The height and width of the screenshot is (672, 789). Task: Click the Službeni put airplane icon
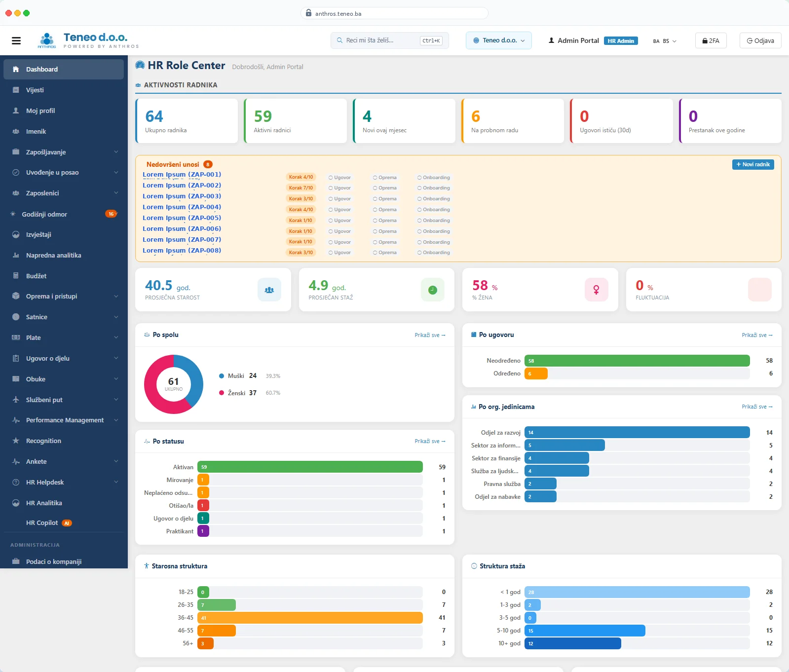[16, 400]
